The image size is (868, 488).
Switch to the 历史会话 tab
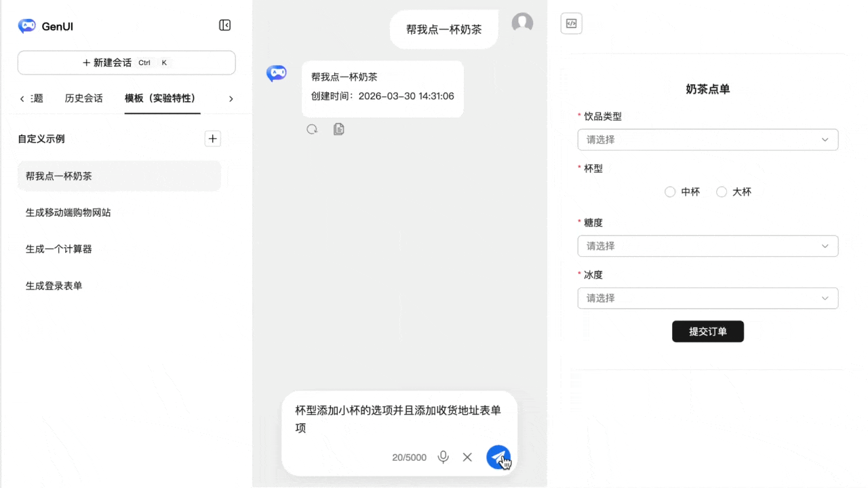pyautogui.click(x=83, y=98)
